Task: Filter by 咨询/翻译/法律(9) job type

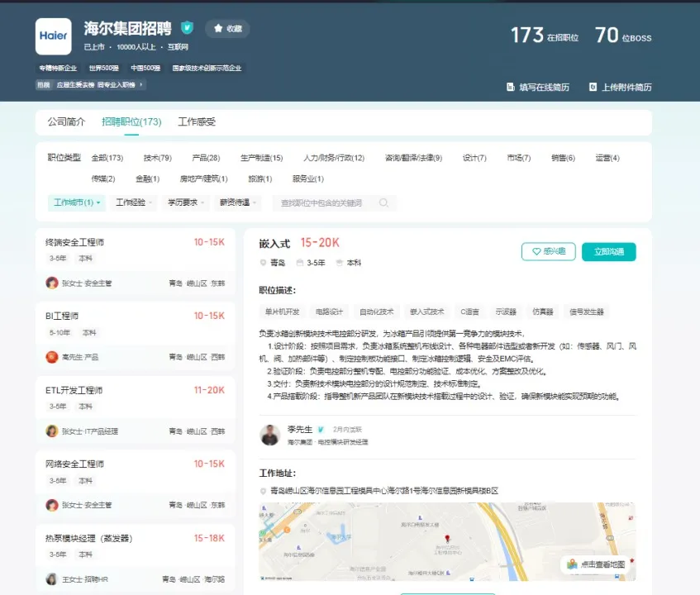Action: (413, 158)
